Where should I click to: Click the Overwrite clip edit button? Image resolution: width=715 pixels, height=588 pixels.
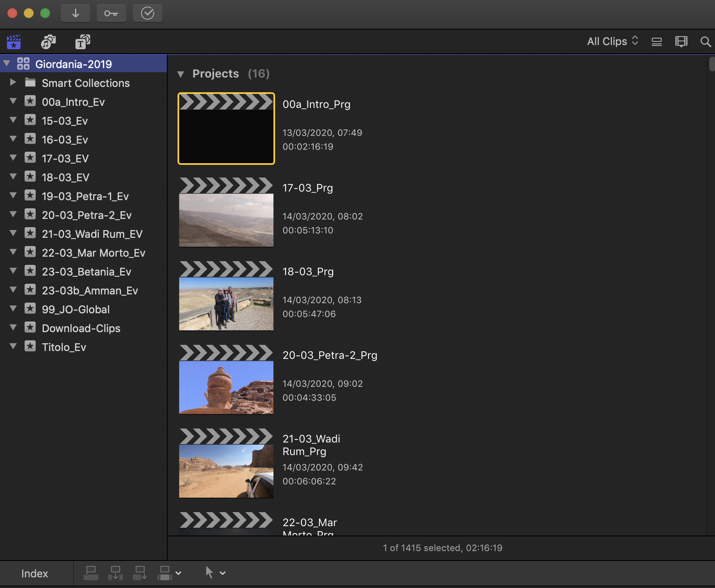tap(165, 573)
